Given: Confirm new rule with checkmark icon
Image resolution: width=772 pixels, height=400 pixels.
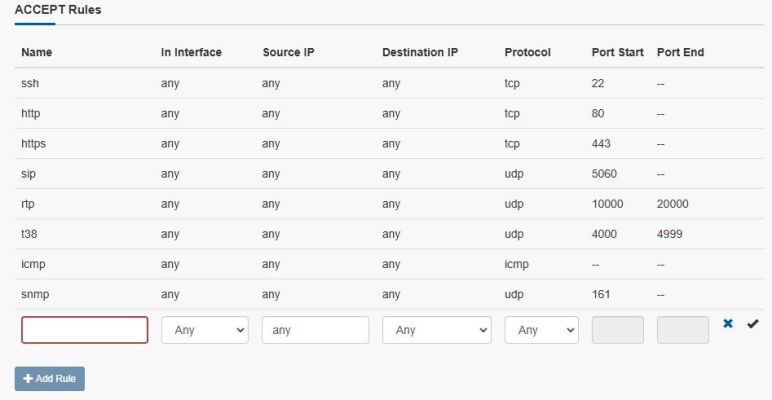Looking at the screenshot, I should (x=752, y=324).
